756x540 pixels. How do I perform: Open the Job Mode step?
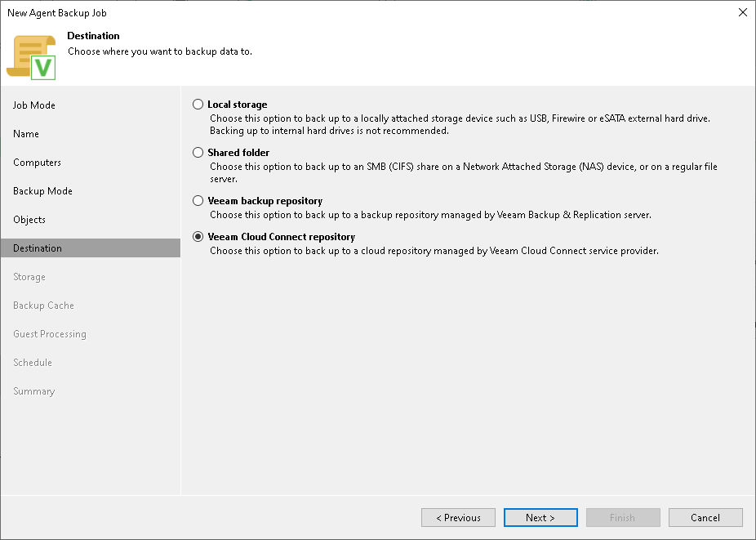pos(36,105)
